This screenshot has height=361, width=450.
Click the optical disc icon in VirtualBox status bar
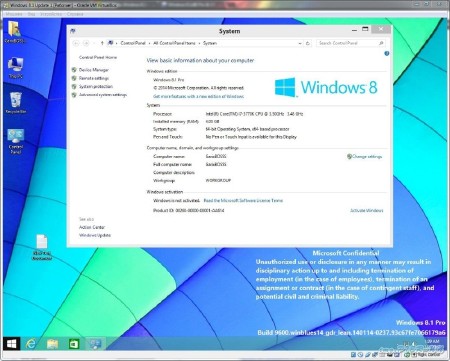(x=360, y=355)
